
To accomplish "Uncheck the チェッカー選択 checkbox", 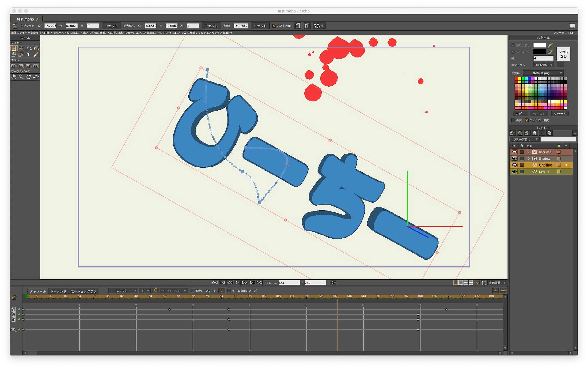I will [x=527, y=120].
